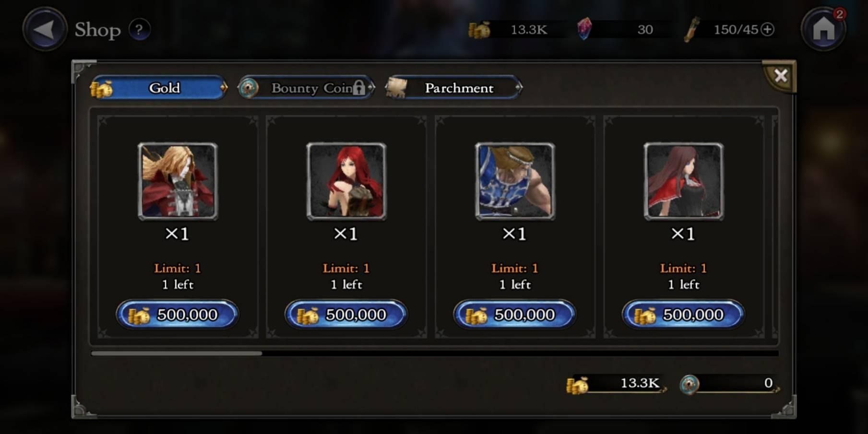Select the red-haired woman portrait
868x434 pixels.
click(x=346, y=181)
